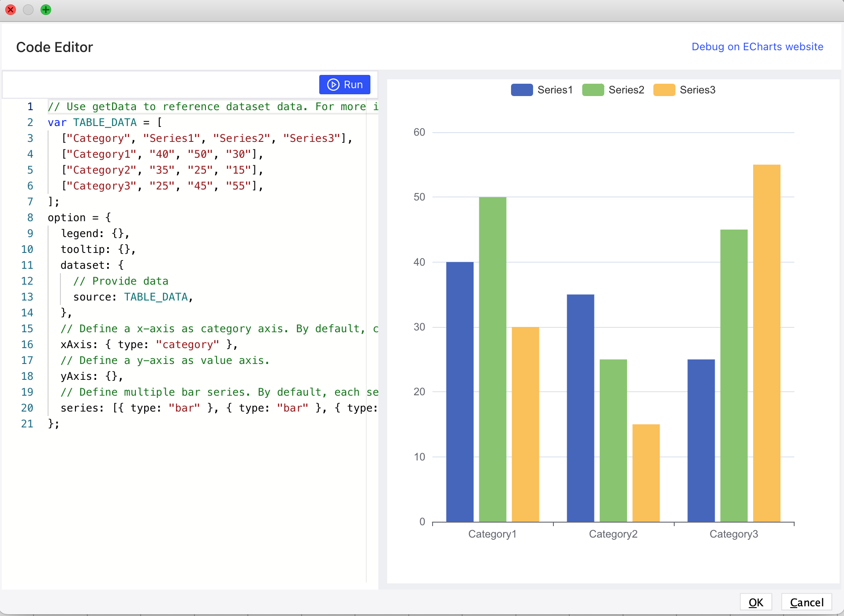Toggle Series1 legend swatch
Image resolution: width=844 pixels, height=616 pixels.
pos(522,90)
